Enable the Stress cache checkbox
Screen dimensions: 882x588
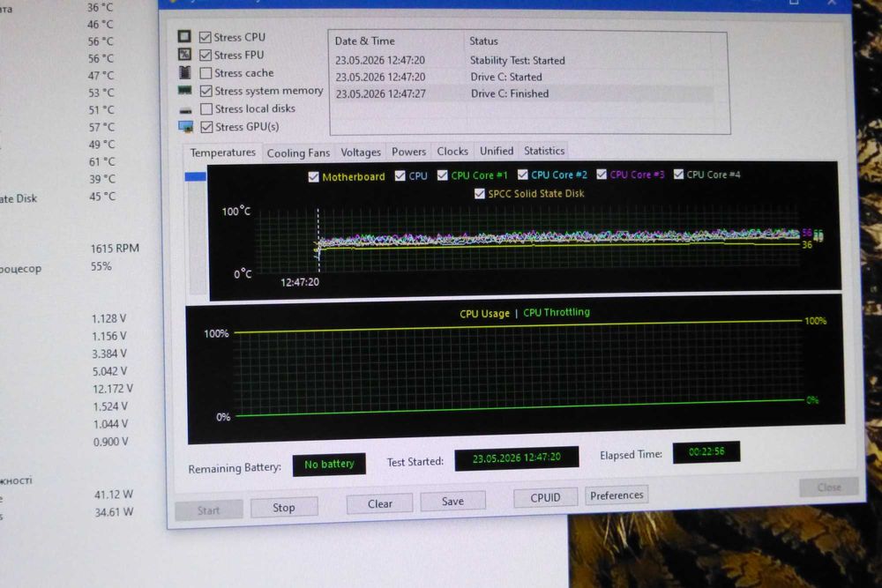(206, 73)
